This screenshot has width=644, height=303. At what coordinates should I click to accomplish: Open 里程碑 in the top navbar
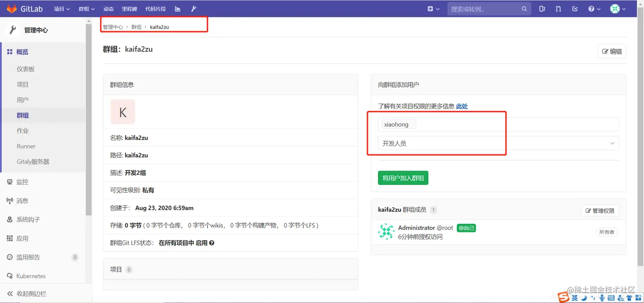pos(129,9)
